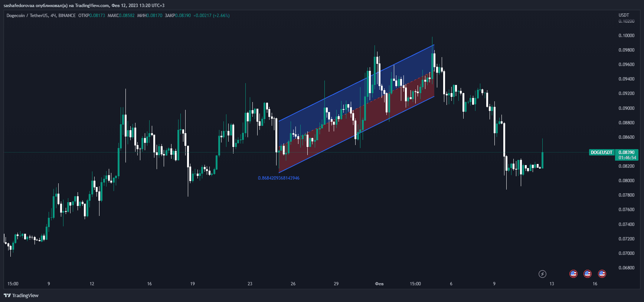Click the publisher text sashafedorovaa header
The image size is (644, 302).
point(84,5)
